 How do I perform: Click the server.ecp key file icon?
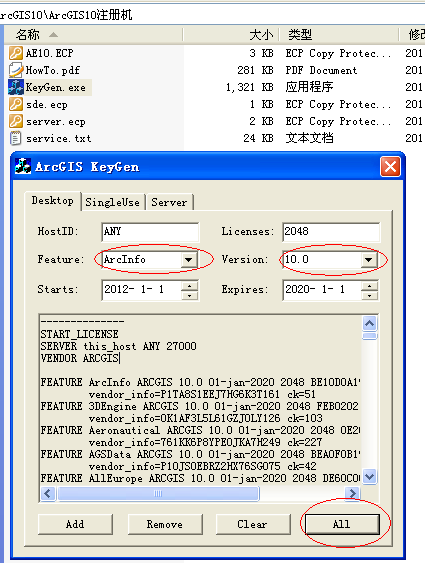pyautogui.click(x=16, y=121)
